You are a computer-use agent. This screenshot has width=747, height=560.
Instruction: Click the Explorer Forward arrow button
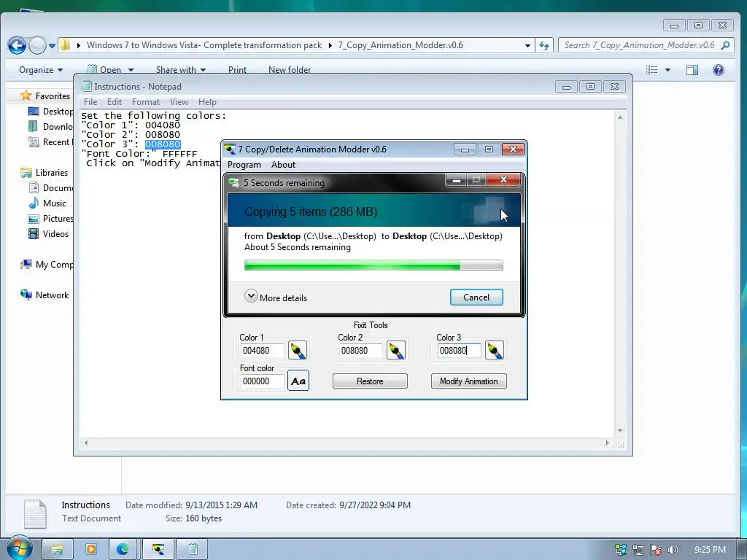37,46
